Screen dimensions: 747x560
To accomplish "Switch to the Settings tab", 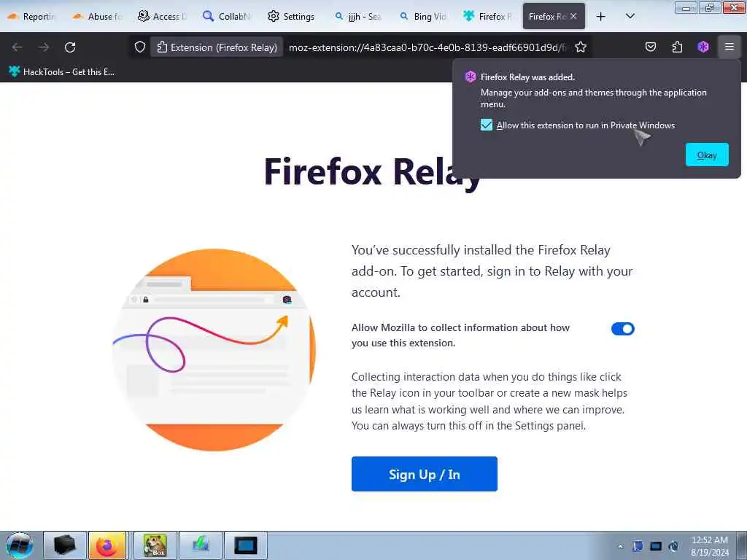I will [292, 16].
